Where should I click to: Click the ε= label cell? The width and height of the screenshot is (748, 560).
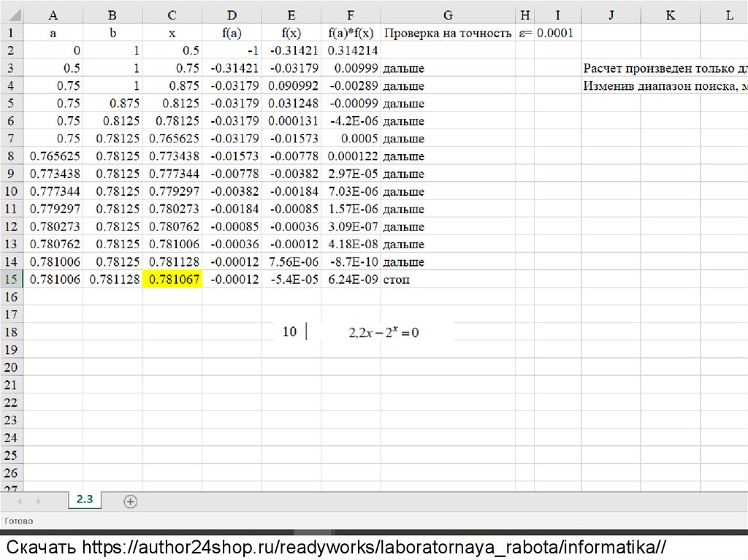point(524,33)
